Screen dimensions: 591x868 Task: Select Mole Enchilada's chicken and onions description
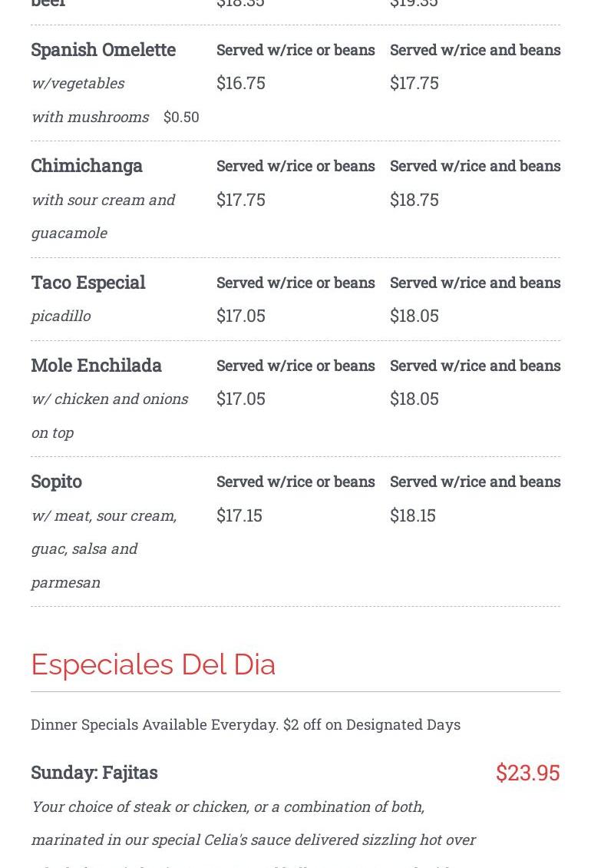click(x=109, y=415)
